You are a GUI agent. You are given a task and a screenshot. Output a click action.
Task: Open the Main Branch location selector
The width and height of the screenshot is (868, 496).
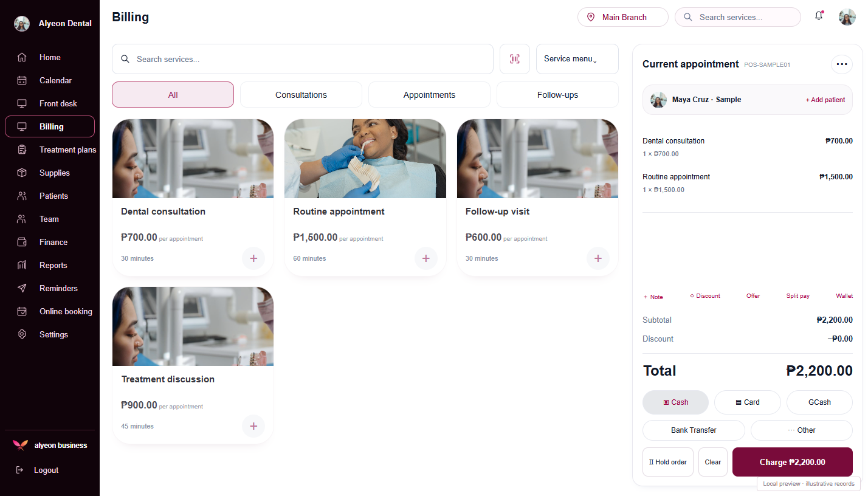623,17
